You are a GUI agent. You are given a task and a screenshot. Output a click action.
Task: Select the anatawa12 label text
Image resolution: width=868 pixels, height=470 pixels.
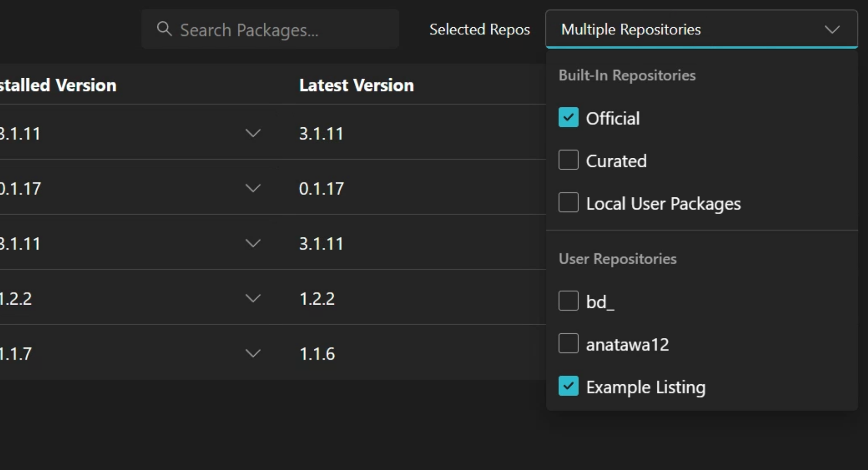628,344
